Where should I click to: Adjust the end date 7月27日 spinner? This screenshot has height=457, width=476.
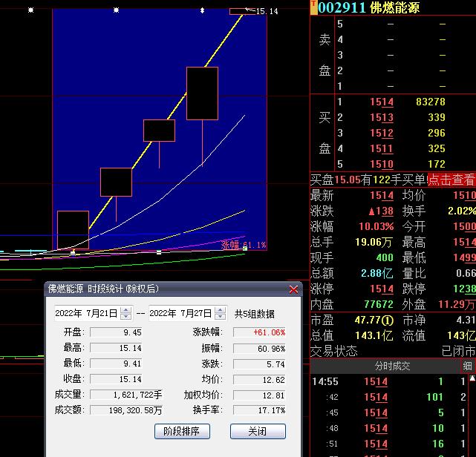(x=220, y=314)
